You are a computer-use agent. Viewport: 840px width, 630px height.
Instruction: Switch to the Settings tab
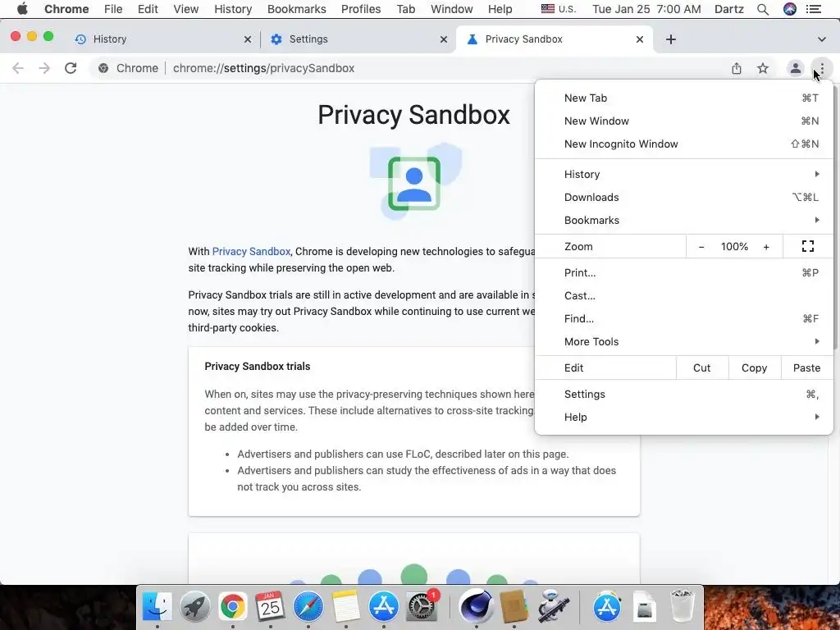(359, 39)
